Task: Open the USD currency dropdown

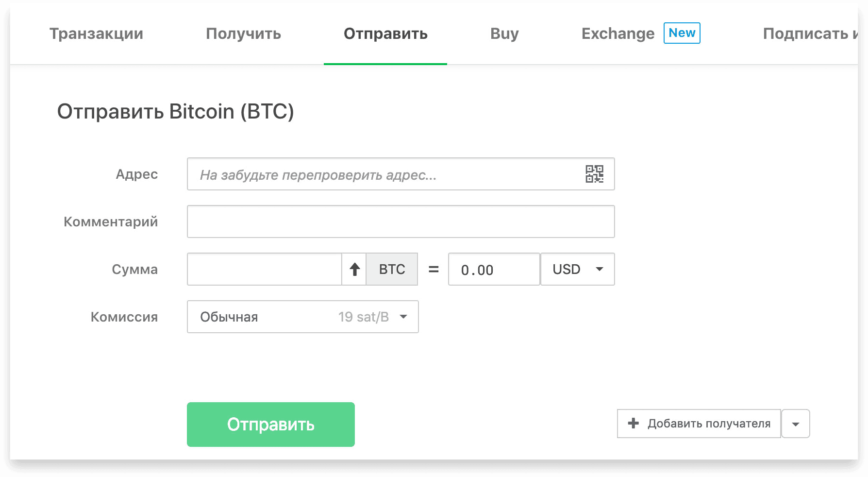Action: pos(578,269)
